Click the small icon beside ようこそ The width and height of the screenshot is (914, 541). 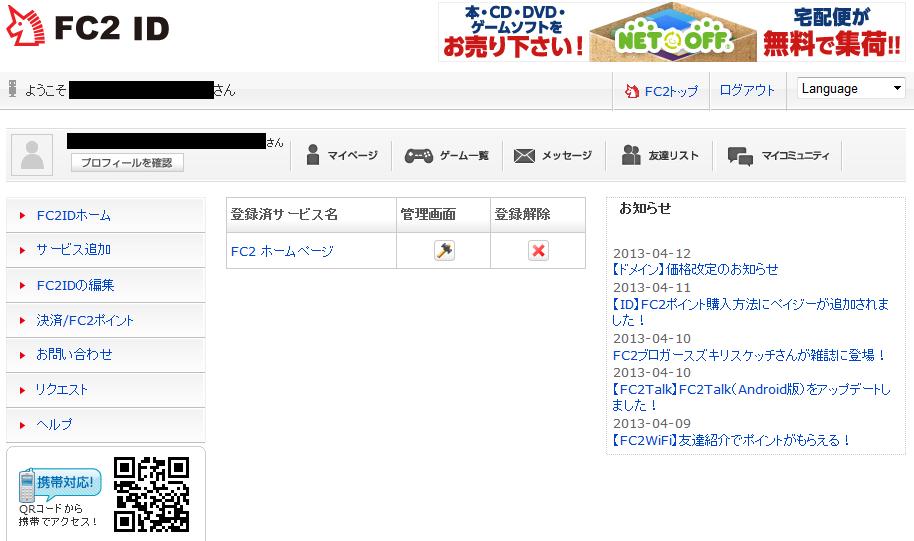pos(12,89)
